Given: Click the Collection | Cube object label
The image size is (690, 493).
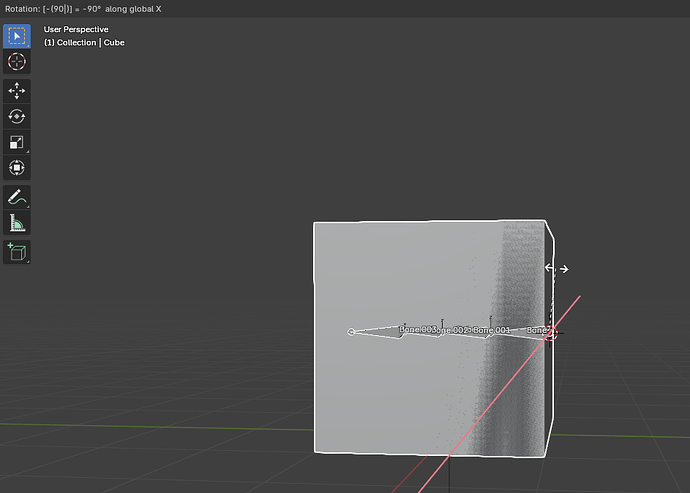Looking at the screenshot, I should click(x=84, y=43).
